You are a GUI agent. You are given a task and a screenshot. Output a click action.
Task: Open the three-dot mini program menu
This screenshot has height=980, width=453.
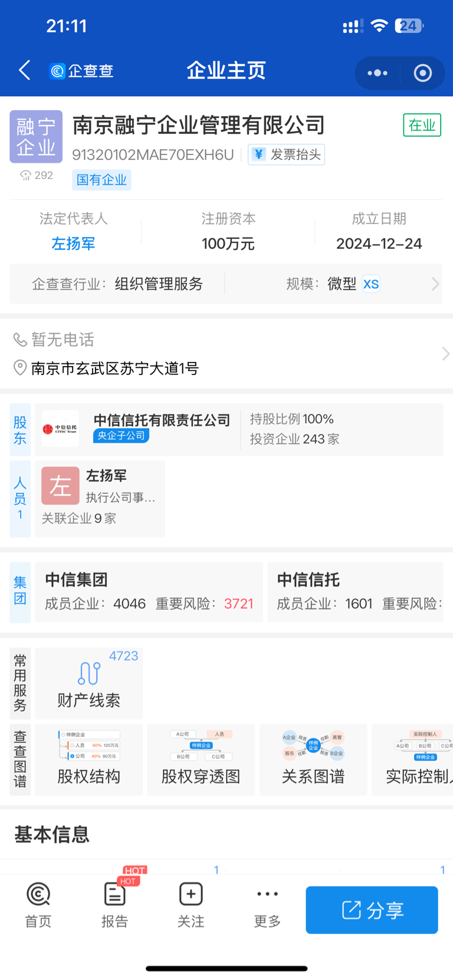tap(377, 73)
